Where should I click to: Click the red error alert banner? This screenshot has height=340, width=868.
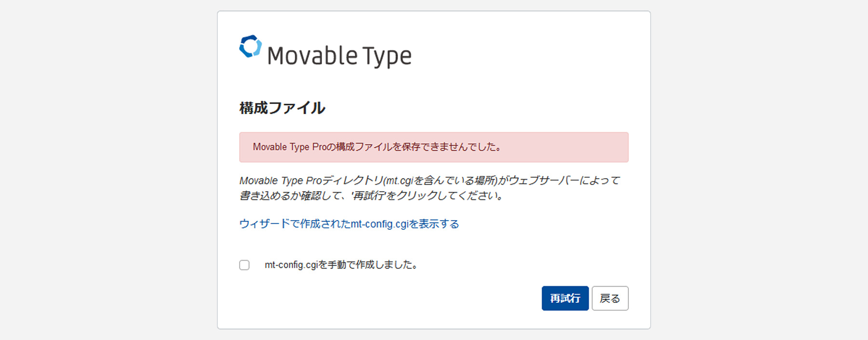tap(434, 147)
